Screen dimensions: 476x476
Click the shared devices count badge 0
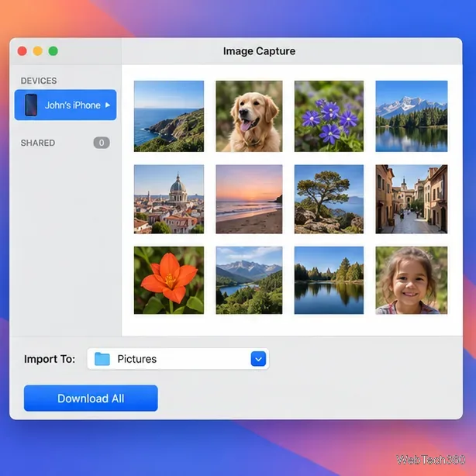102,143
